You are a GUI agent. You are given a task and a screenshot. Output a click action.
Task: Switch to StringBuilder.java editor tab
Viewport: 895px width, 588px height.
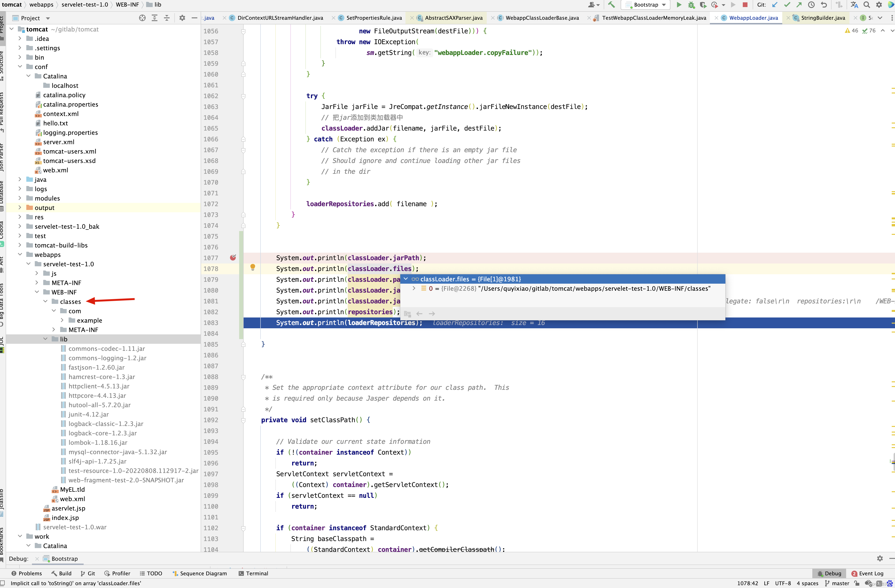[822, 18]
